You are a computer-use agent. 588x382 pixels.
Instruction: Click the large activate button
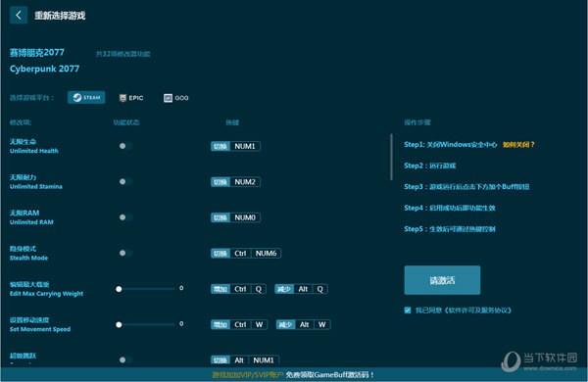[x=442, y=280]
